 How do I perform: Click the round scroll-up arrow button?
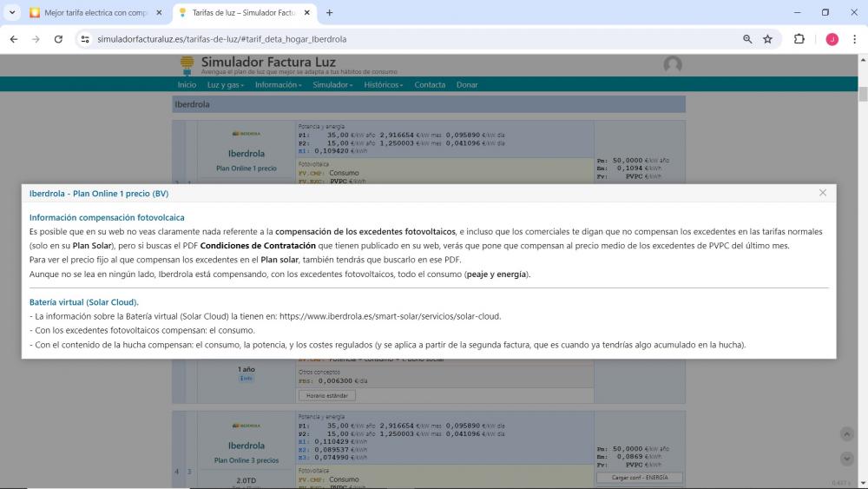tap(846, 434)
